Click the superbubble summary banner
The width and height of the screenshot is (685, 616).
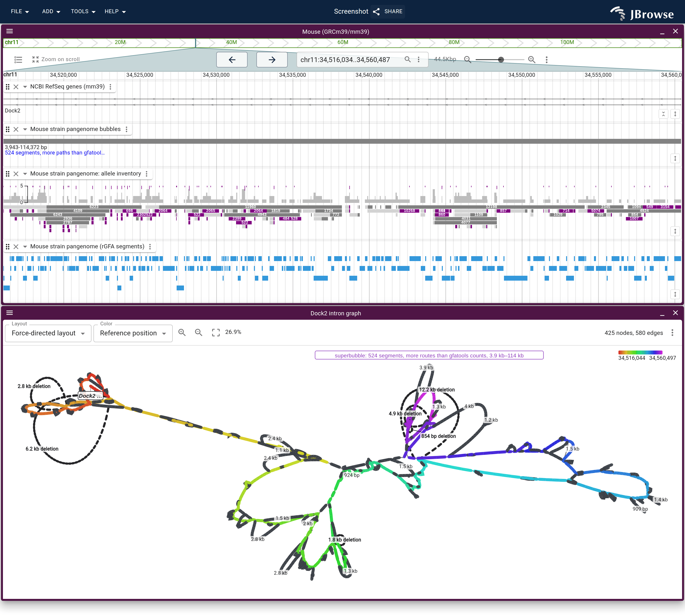pos(429,355)
